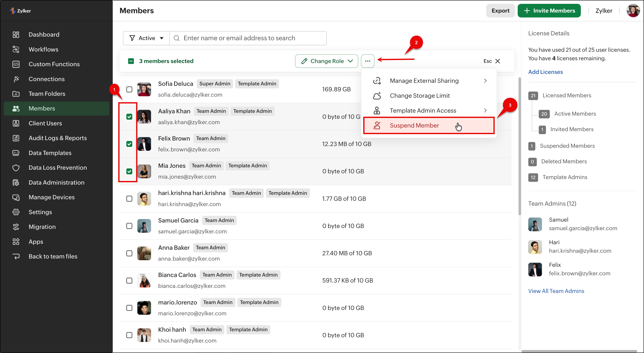Screen dimensions: 644x353
Task: Toggle the select-all members checkbox
Action: [131, 61]
